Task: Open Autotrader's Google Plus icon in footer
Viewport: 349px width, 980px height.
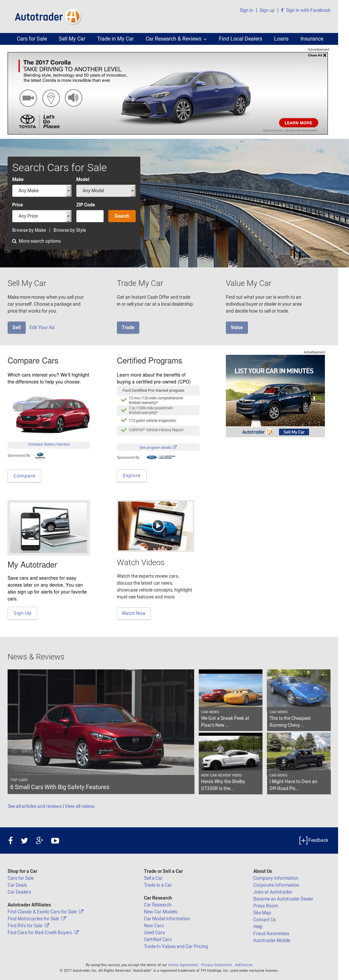Action: (39, 841)
